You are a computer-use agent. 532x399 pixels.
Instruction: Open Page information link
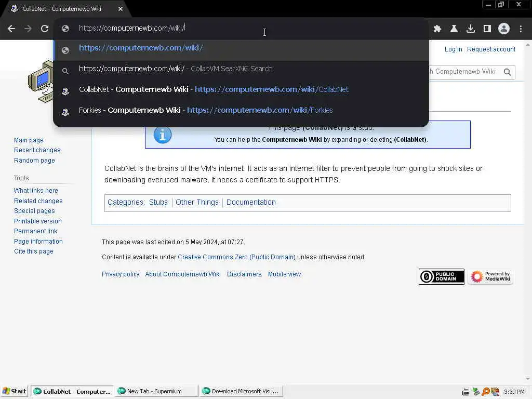38,241
